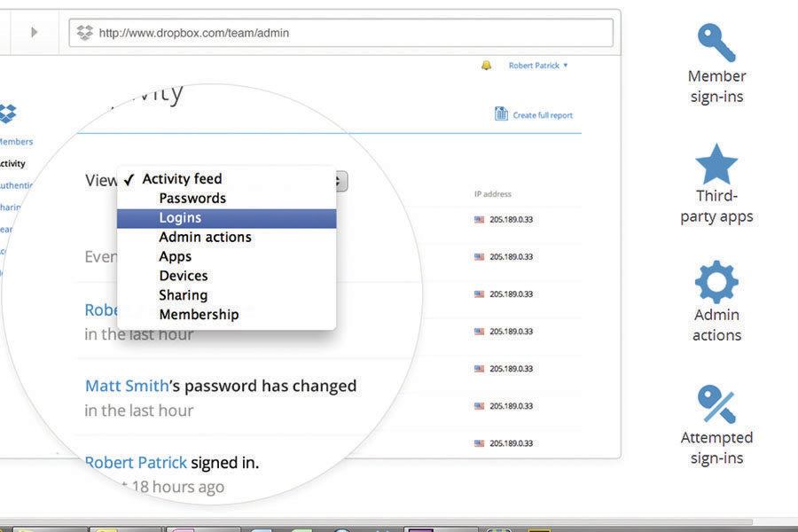Pick Apps from the View dropdown
This screenshot has width=798, height=532.
point(175,256)
